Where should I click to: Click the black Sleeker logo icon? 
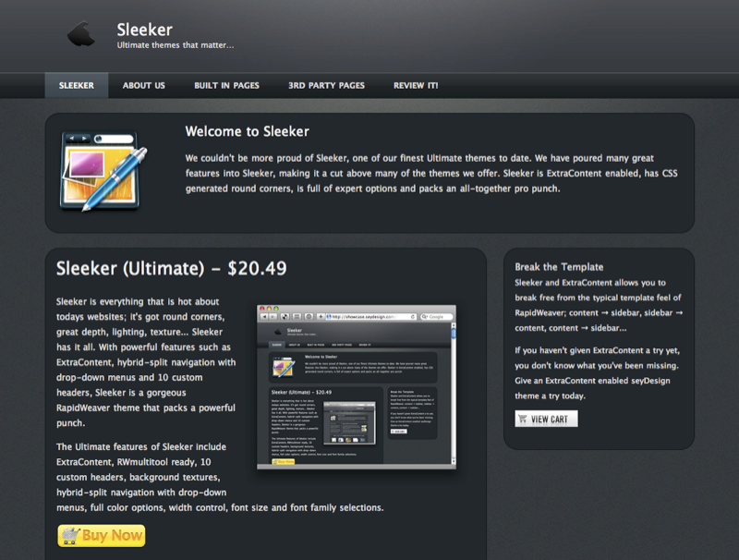81,33
